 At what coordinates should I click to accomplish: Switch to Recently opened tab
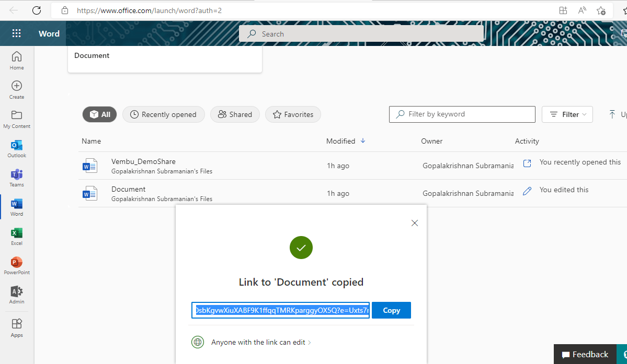coord(164,114)
